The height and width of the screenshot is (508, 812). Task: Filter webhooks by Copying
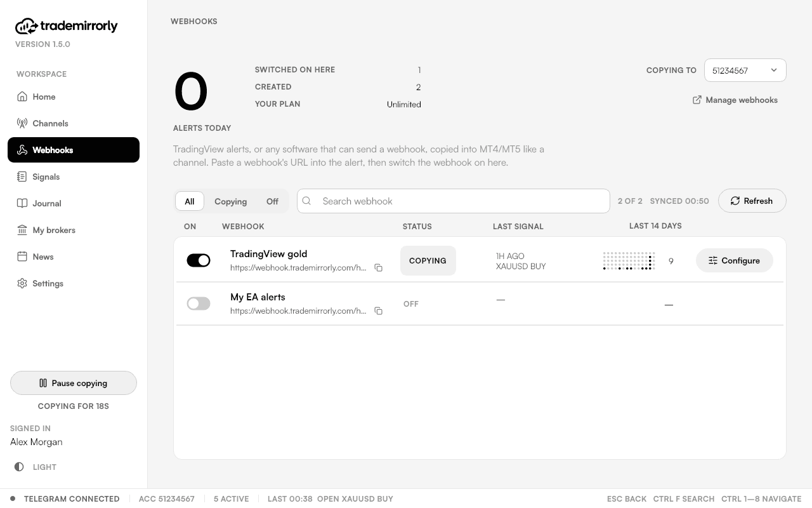click(230, 201)
